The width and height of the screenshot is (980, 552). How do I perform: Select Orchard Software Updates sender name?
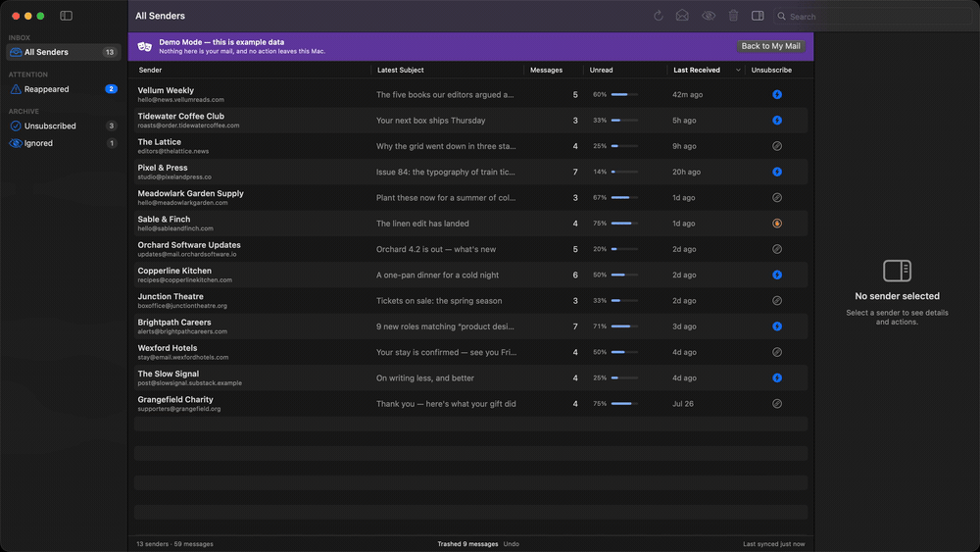(189, 245)
